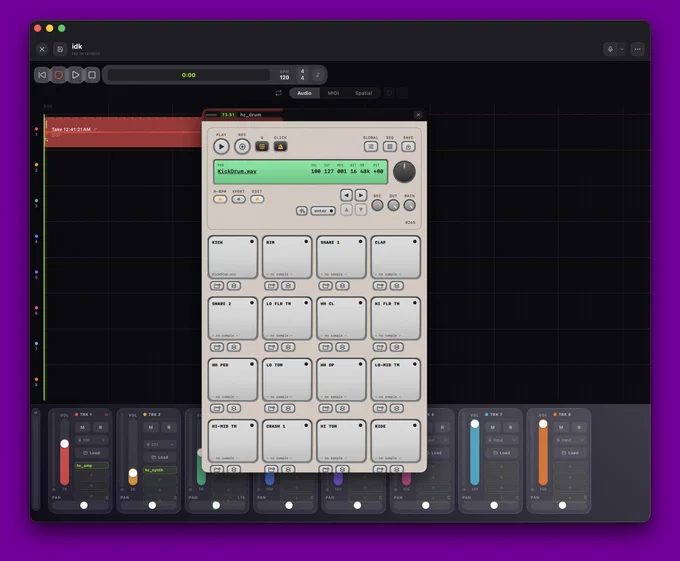Open settings icon under the RIM pad
The width and height of the screenshot is (680, 561).
pos(288,286)
